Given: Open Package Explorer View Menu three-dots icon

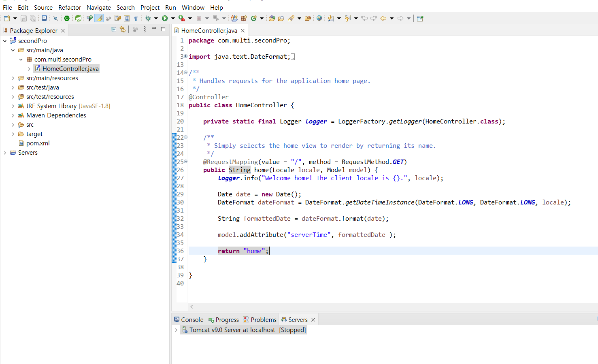Looking at the screenshot, I should pos(145,30).
